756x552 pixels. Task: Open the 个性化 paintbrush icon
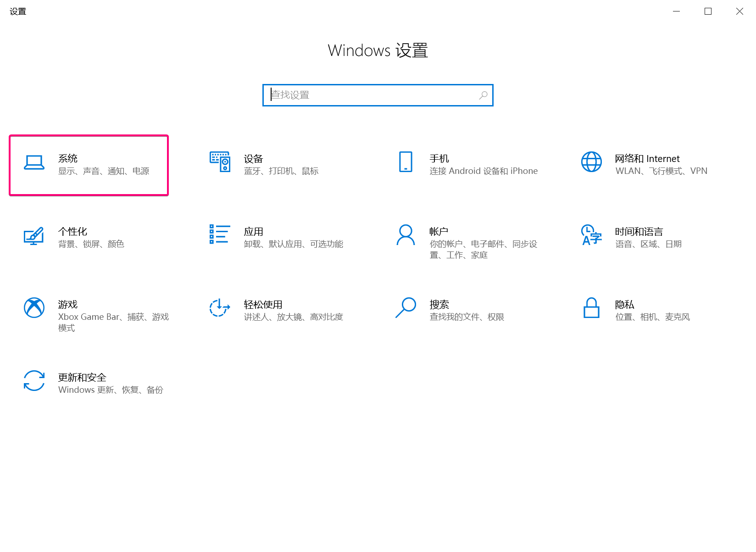click(x=34, y=236)
